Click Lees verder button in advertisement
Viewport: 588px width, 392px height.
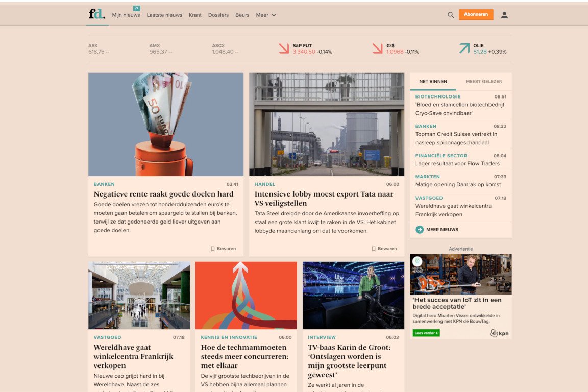tap(426, 333)
